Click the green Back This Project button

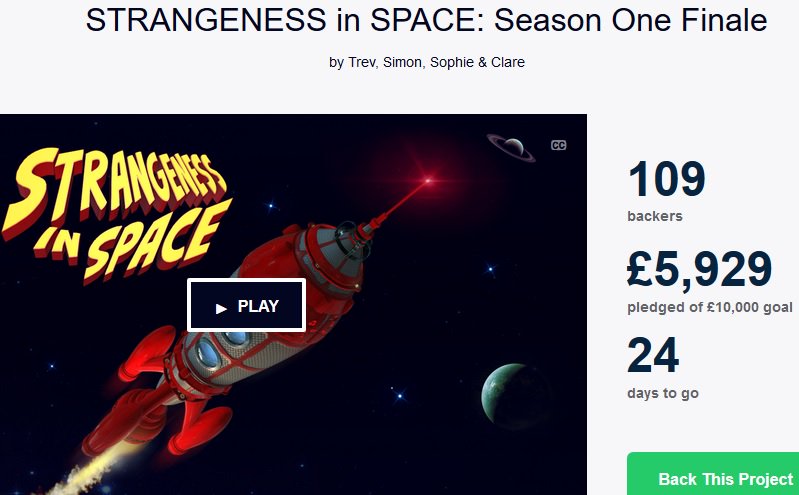tap(713, 474)
